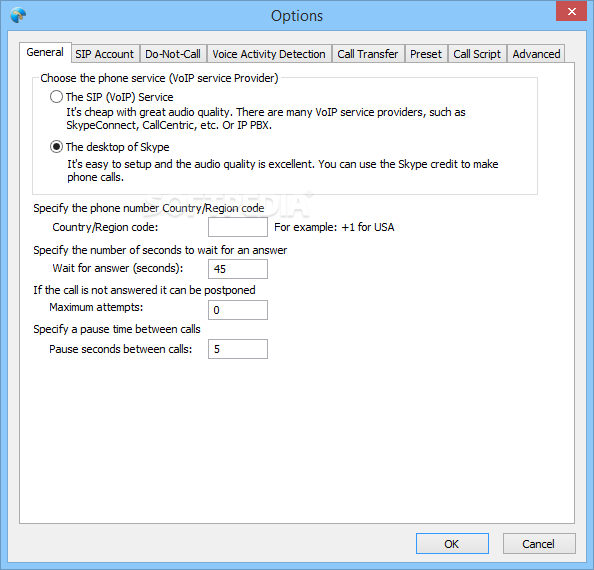Switch to the General tab

pyautogui.click(x=45, y=52)
